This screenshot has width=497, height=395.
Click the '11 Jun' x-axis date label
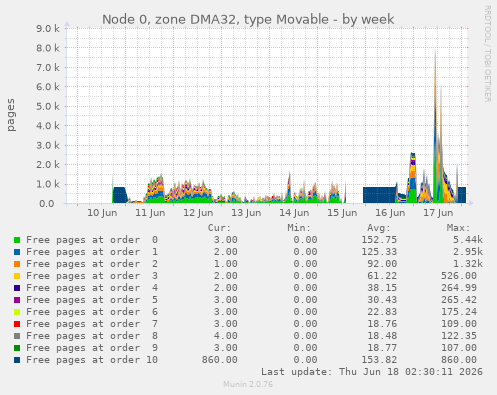pos(150,213)
